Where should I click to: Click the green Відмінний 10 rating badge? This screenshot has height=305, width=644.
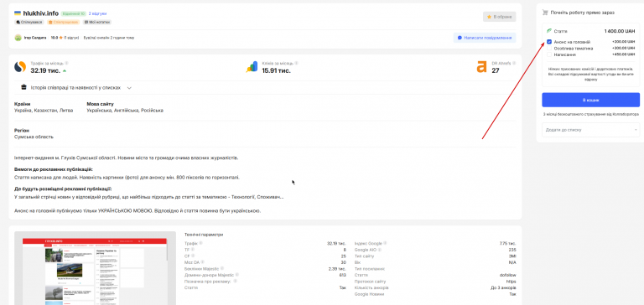pyautogui.click(x=74, y=13)
